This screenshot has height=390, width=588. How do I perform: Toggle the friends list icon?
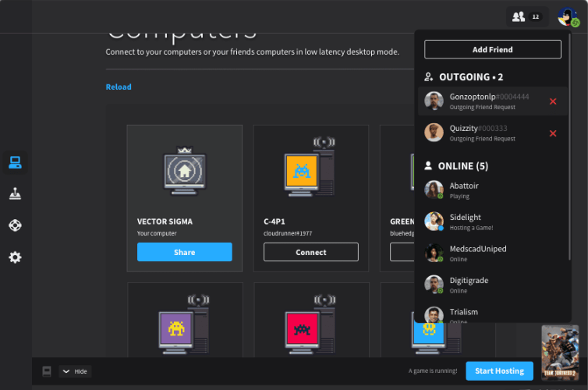point(526,16)
